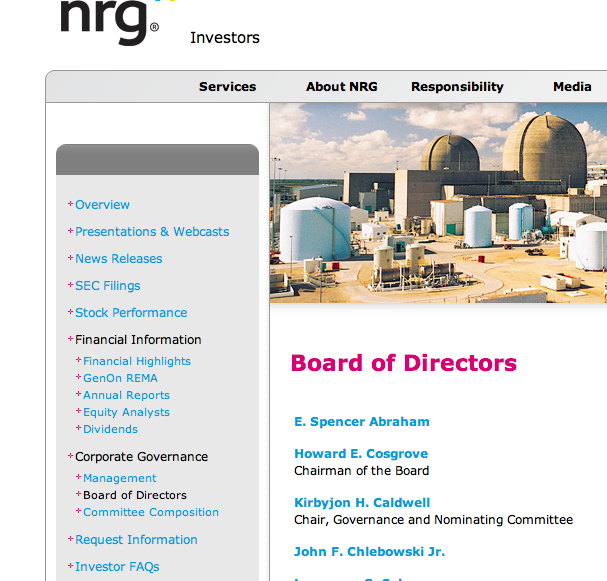Open News Releases in sidebar
This screenshot has width=607, height=581.
pyautogui.click(x=118, y=259)
